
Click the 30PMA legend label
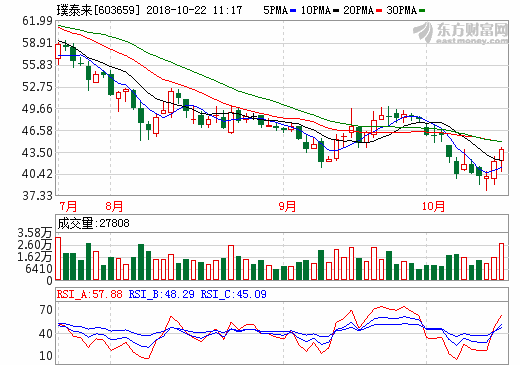pos(402,10)
